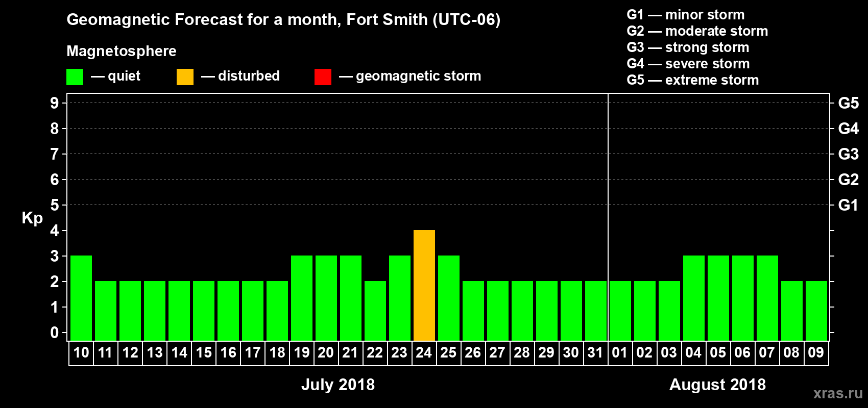Click the 'G2 — moderate storm' legend text

click(x=697, y=31)
